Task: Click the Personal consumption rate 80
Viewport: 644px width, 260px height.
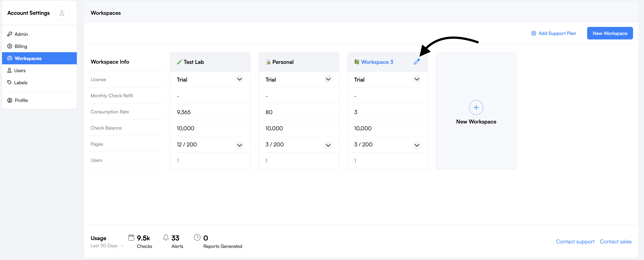Action: [269, 112]
